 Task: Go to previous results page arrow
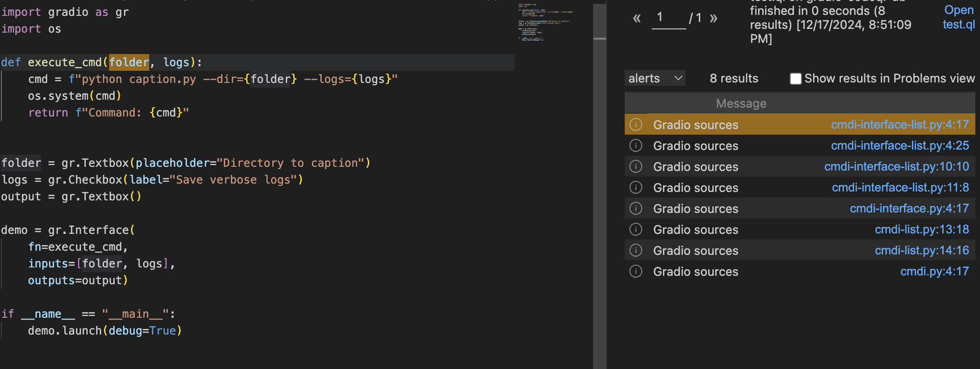637,19
